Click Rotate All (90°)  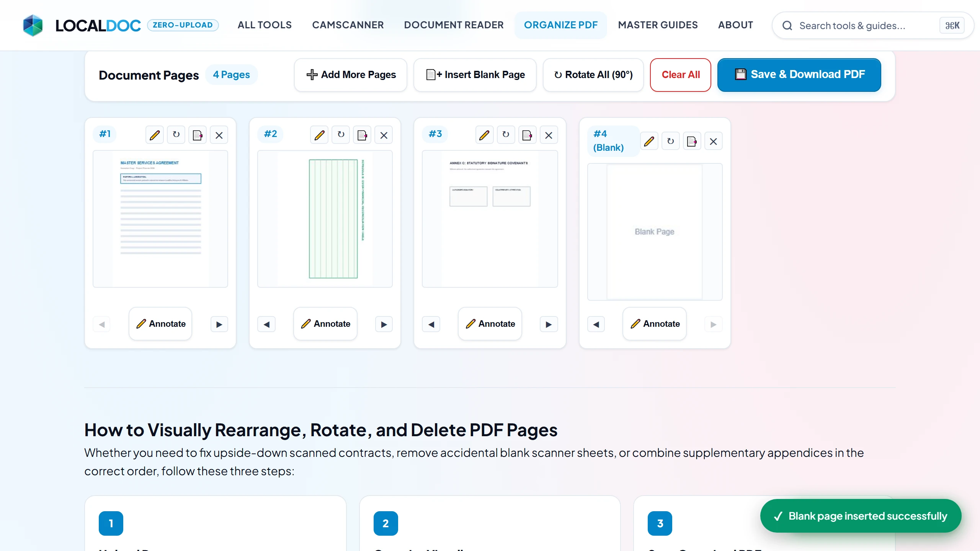point(593,75)
